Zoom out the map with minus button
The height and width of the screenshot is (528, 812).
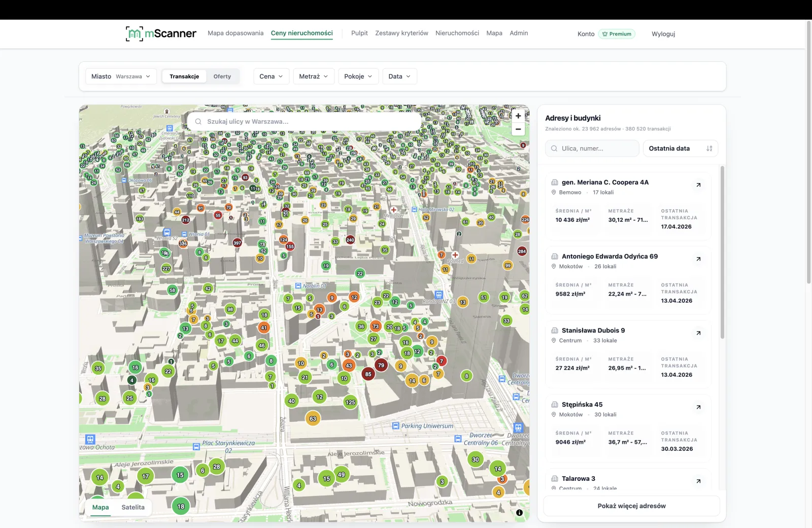tap(518, 129)
